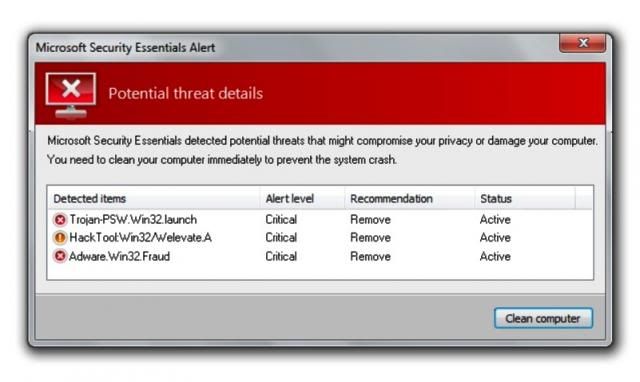Click the Remove recommendation for HackTool row
640x382 pixels.
tap(371, 238)
